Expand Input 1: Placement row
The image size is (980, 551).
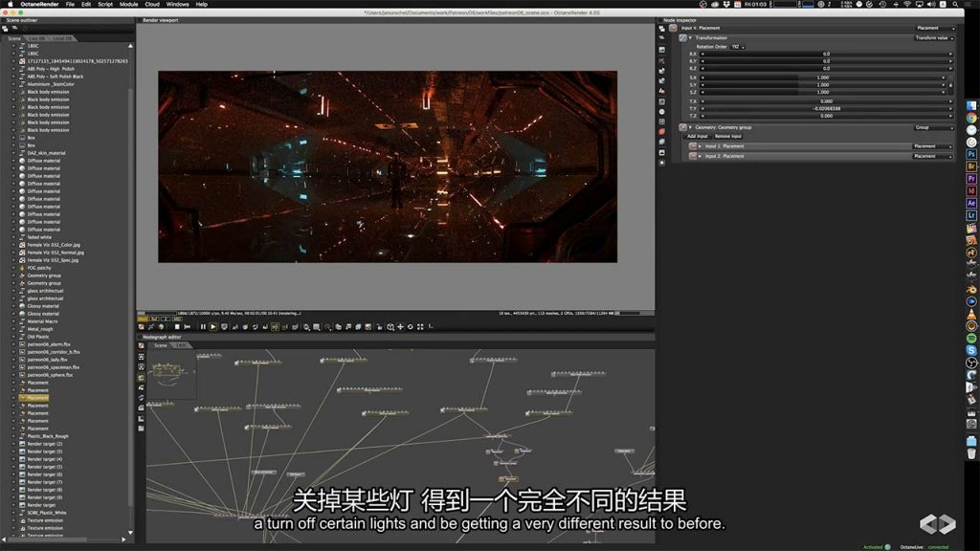(x=701, y=146)
